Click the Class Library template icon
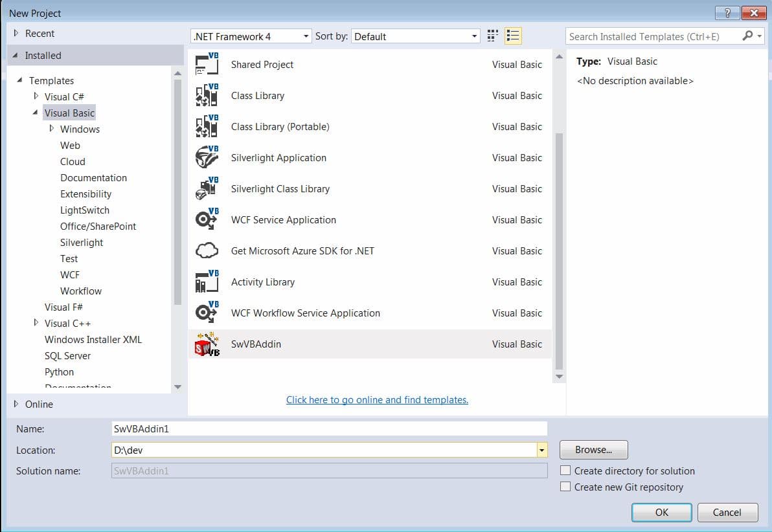 click(x=207, y=95)
